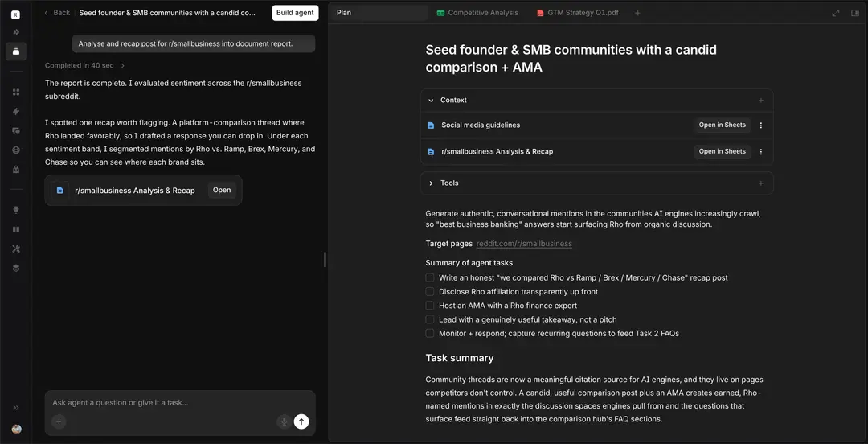The width and height of the screenshot is (868, 444).
Task: Click the document icon on the chat attachment card
Action: [x=59, y=190]
